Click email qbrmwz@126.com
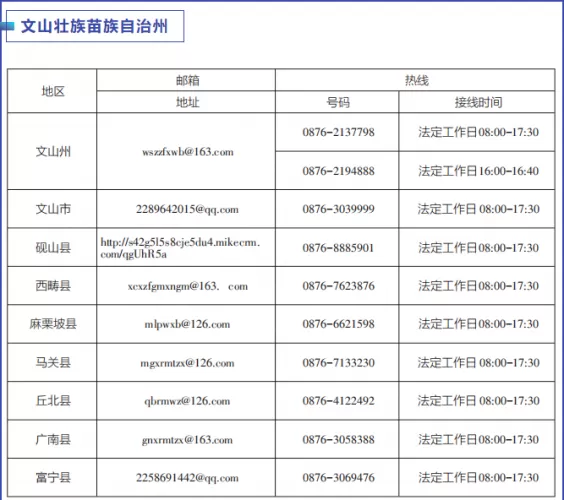 (187, 401)
